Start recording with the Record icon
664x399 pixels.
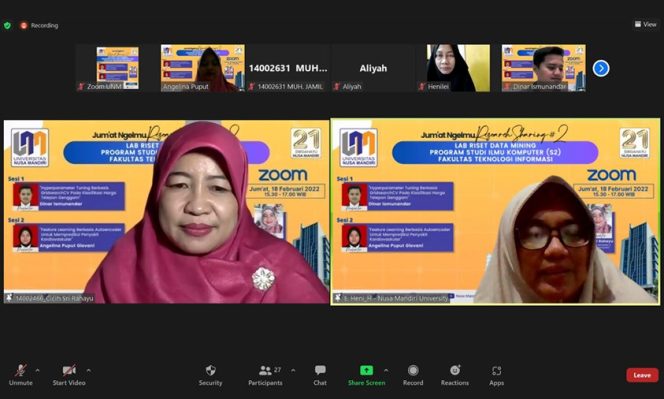click(413, 375)
